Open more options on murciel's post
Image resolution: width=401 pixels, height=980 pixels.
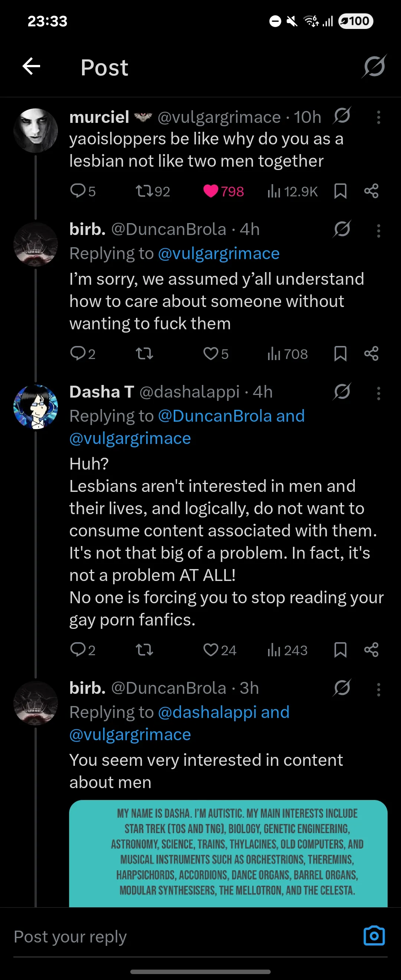(379, 117)
